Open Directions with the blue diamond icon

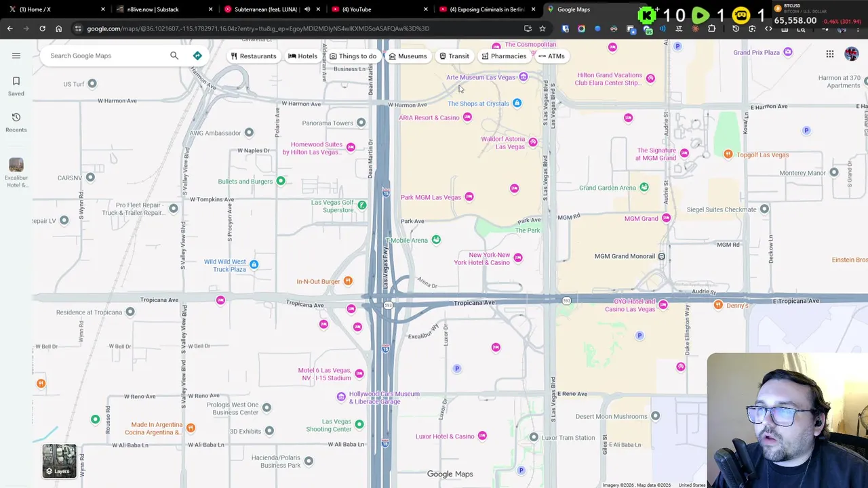(197, 56)
